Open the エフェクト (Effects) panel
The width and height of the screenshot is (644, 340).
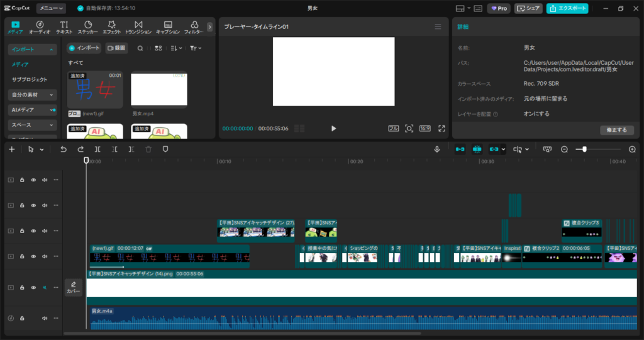click(x=112, y=27)
